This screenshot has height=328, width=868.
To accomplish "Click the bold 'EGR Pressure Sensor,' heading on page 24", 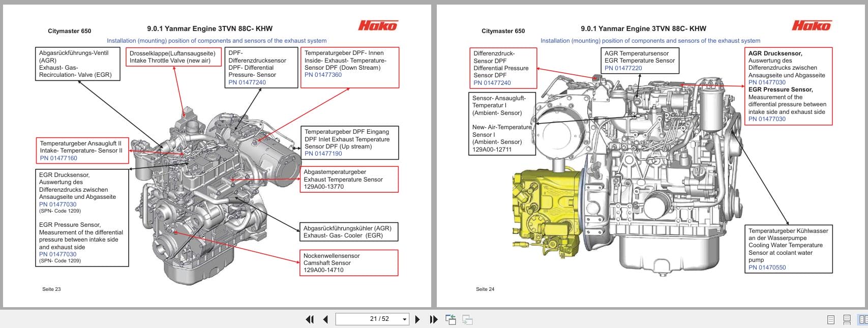I will point(781,90).
